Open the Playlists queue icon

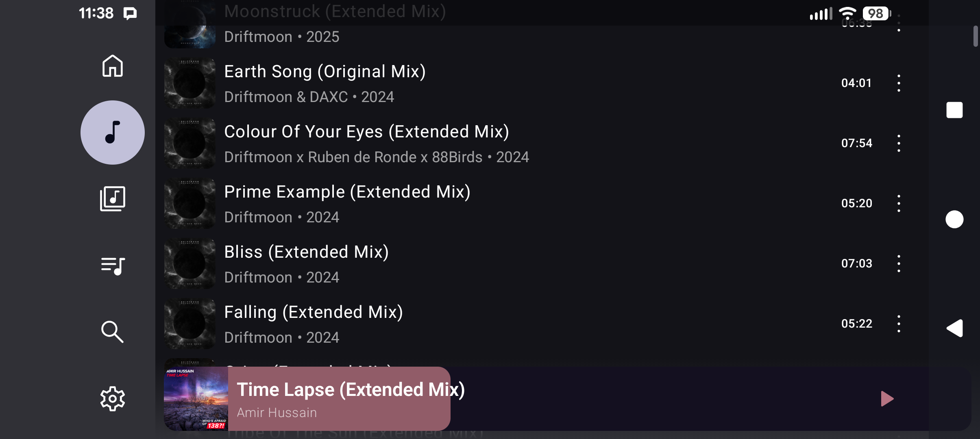point(112,266)
